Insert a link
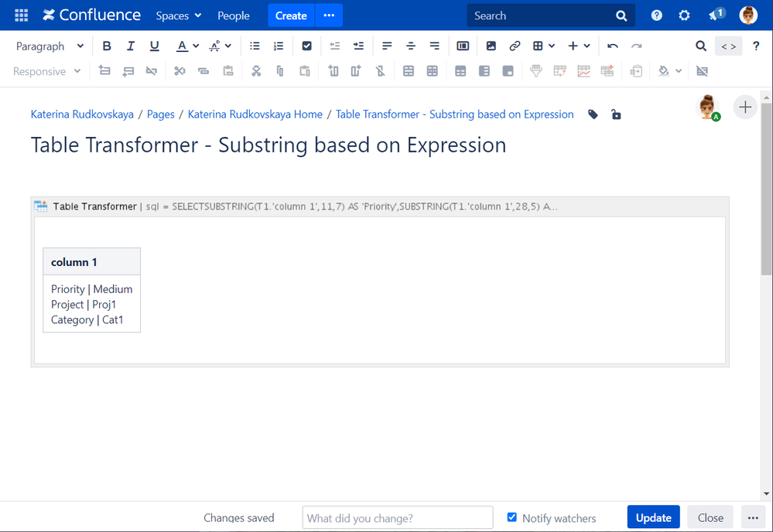The image size is (773, 532). [515, 46]
